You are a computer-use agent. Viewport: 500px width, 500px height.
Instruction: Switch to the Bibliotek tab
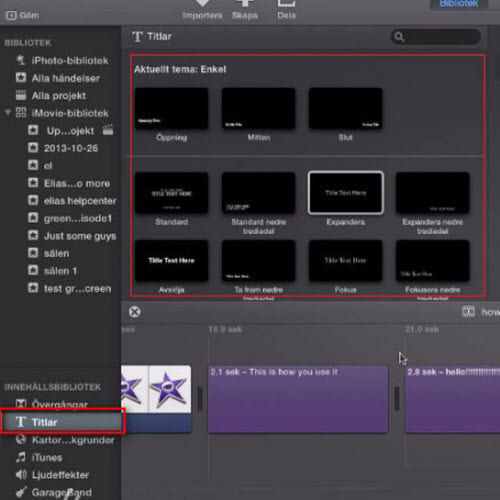(459, 4)
